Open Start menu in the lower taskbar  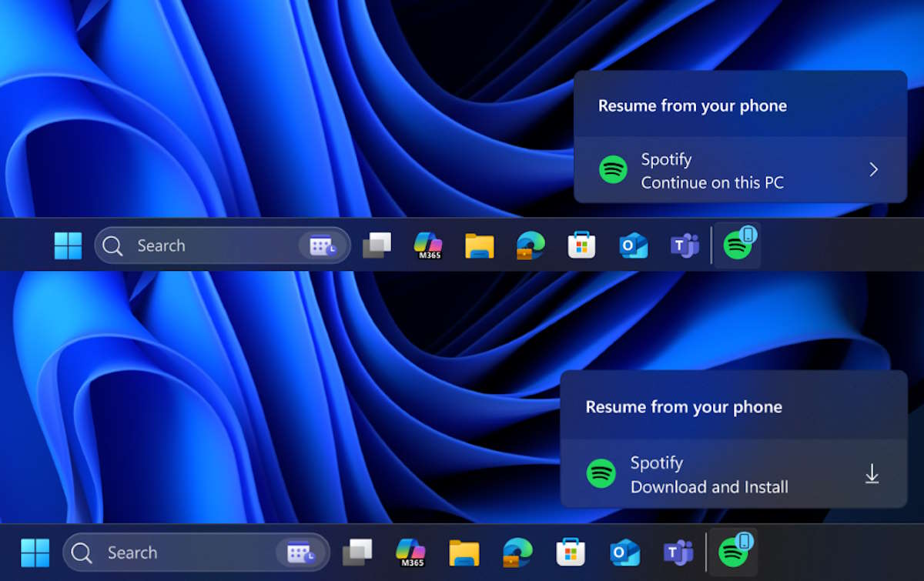click(35, 553)
